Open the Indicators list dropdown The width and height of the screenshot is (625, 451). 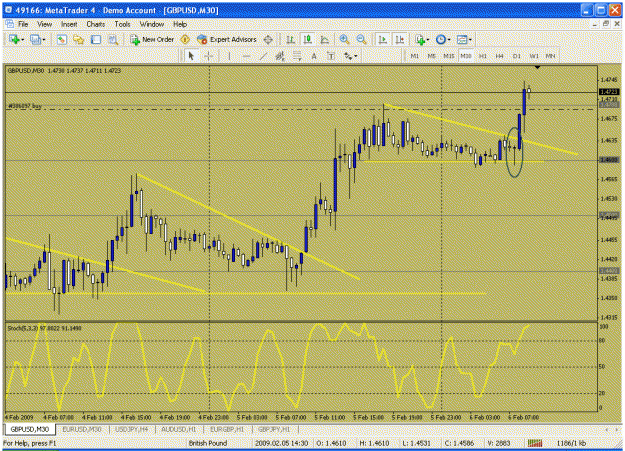click(422, 39)
